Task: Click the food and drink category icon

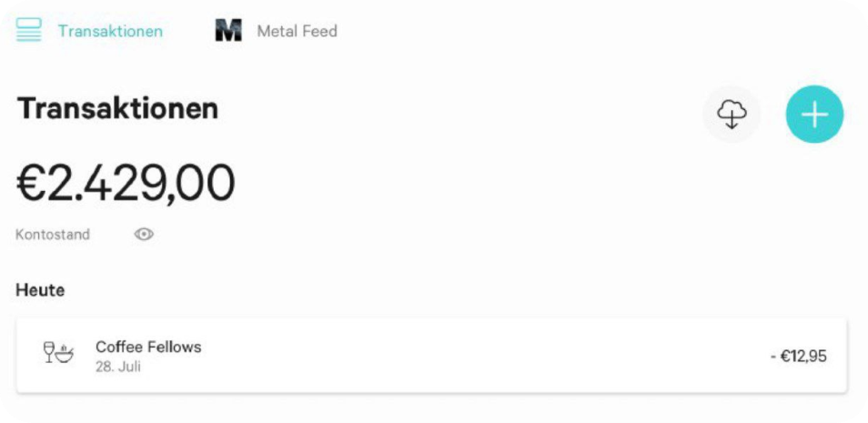Action: pos(58,353)
